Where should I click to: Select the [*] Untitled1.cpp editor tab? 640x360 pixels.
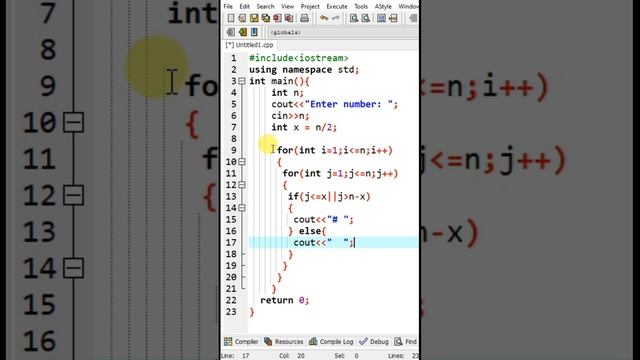click(x=249, y=45)
